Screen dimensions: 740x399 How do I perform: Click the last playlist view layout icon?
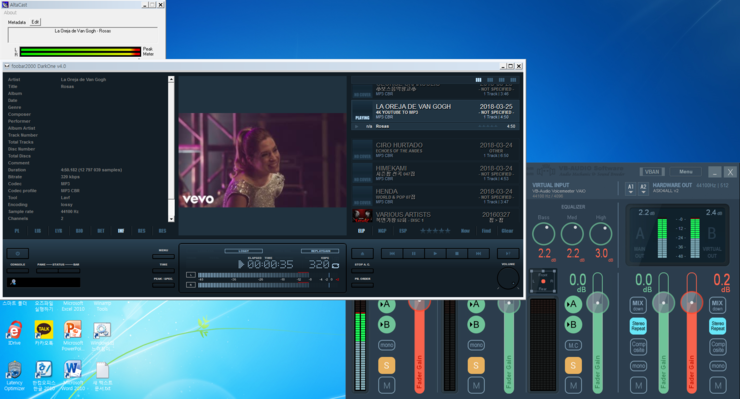point(513,80)
